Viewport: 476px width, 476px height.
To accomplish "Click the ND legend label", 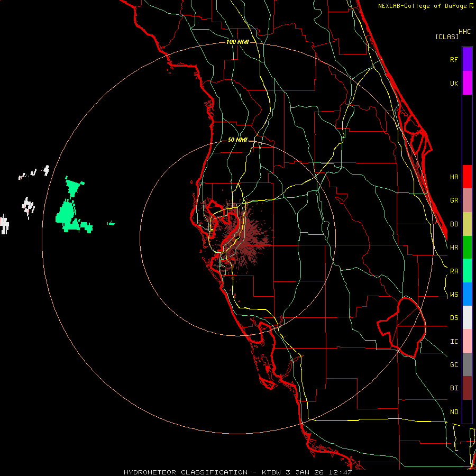I will pyautogui.click(x=454, y=412).
